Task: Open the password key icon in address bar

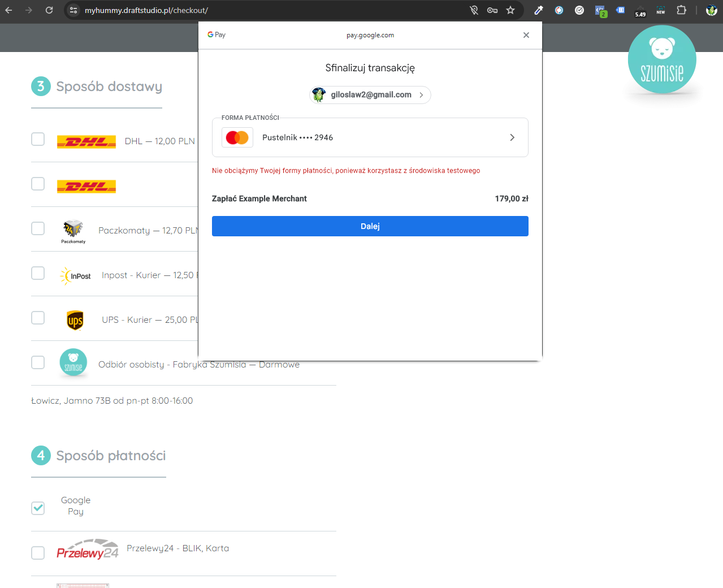Action: pyautogui.click(x=492, y=10)
